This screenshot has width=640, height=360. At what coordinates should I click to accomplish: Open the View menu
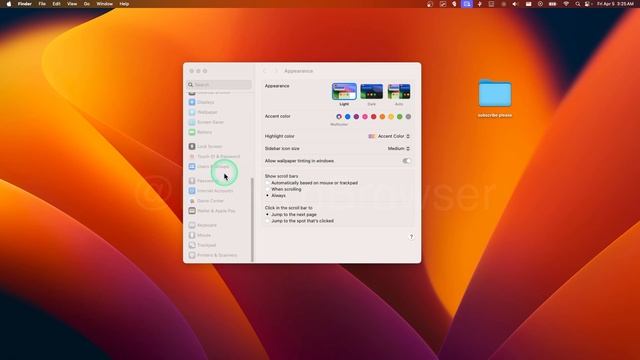72,4
